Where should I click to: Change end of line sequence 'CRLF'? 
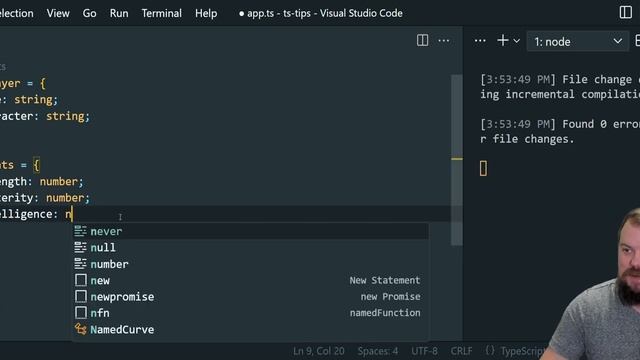[461, 351]
